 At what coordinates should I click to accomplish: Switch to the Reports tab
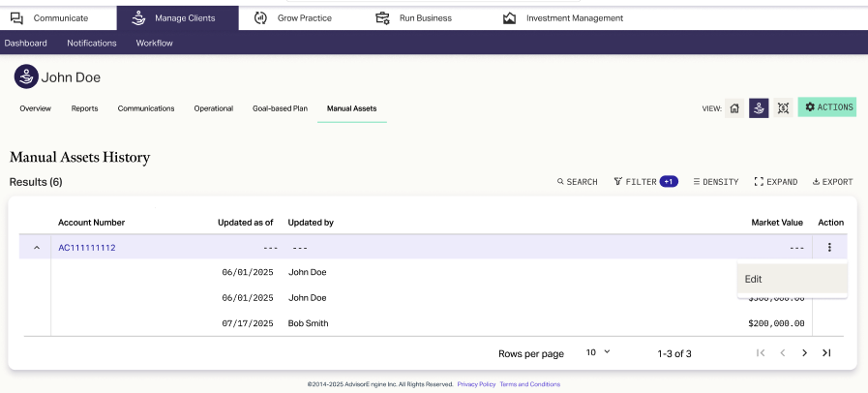pos(85,108)
